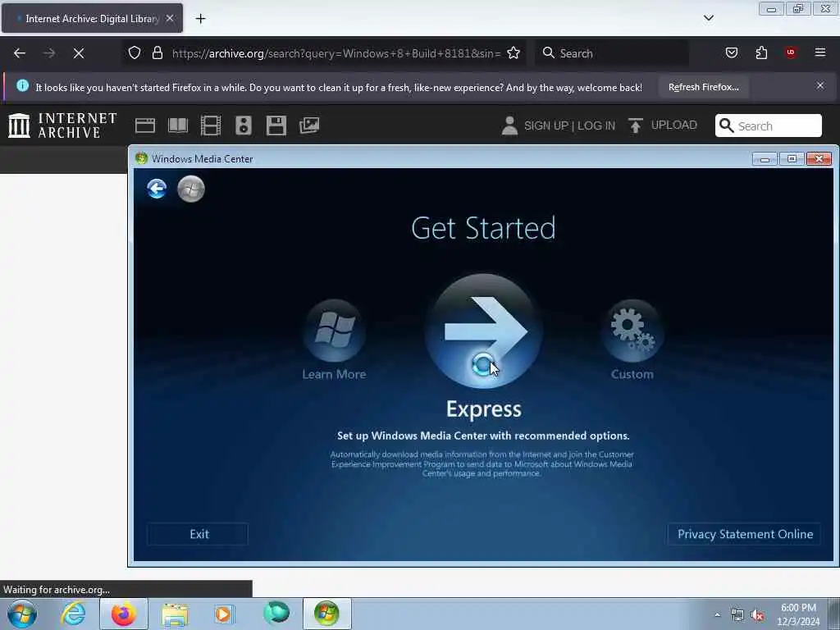Select the archive.org URL address bar
840x630 pixels.
[336, 53]
